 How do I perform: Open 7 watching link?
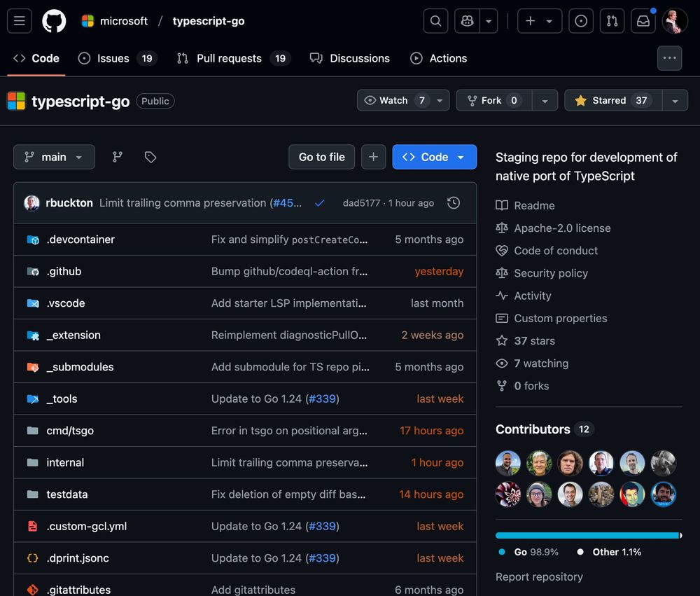coord(532,363)
